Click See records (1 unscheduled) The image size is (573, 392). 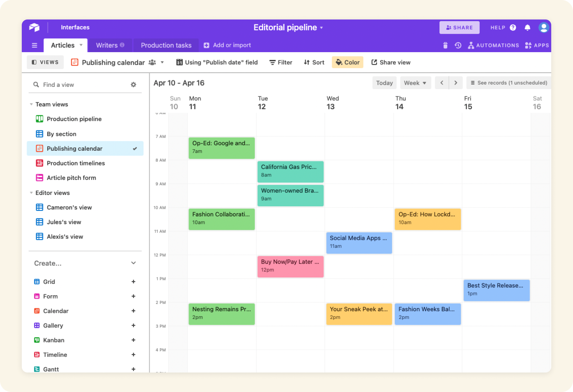512,83
